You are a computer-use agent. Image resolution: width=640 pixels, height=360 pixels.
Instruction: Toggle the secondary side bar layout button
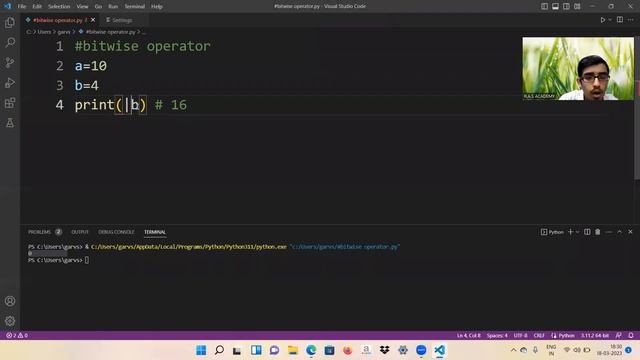(x=567, y=6)
